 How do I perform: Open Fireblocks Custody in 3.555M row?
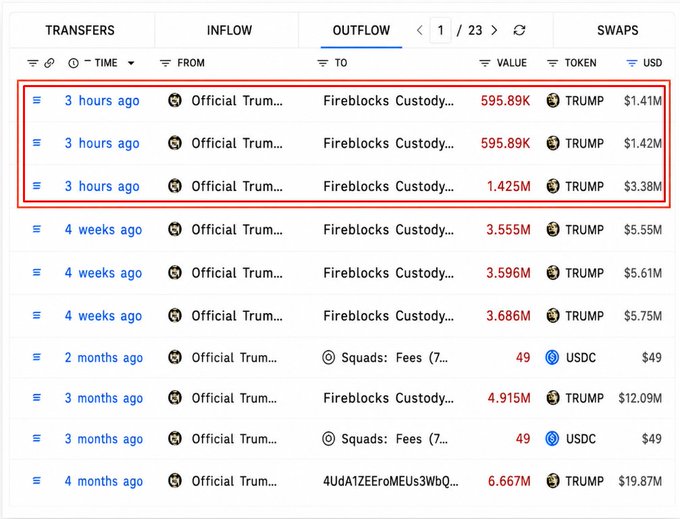click(389, 230)
